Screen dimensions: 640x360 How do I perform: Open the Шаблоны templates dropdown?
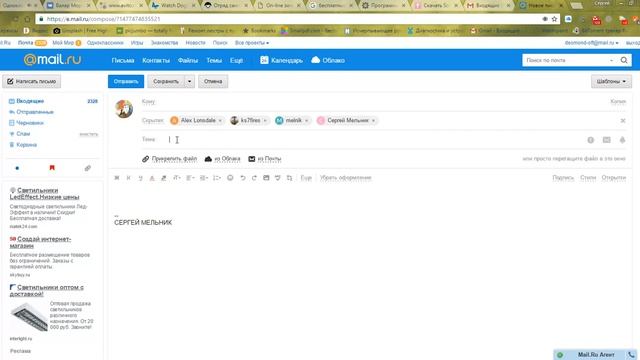tap(611, 82)
